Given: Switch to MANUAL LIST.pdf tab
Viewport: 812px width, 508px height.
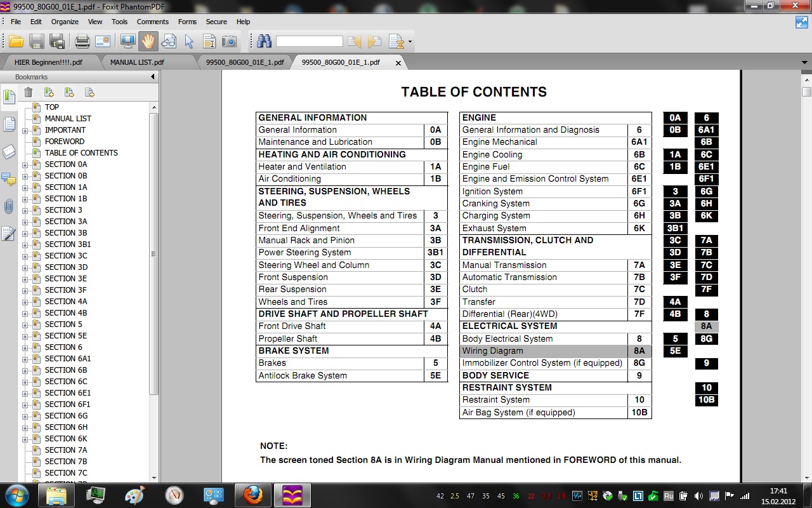Looking at the screenshot, I should pyautogui.click(x=137, y=62).
